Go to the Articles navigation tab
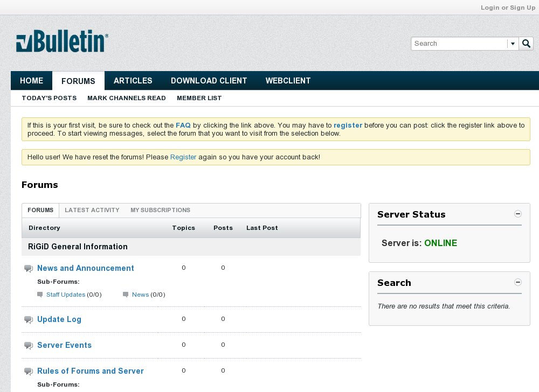 click(x=133, y=81)
